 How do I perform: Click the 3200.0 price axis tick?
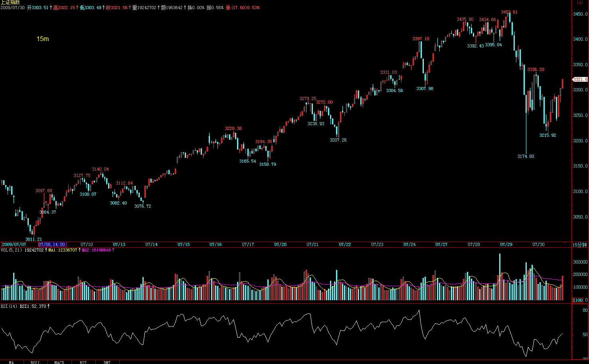tap(580, 141)
